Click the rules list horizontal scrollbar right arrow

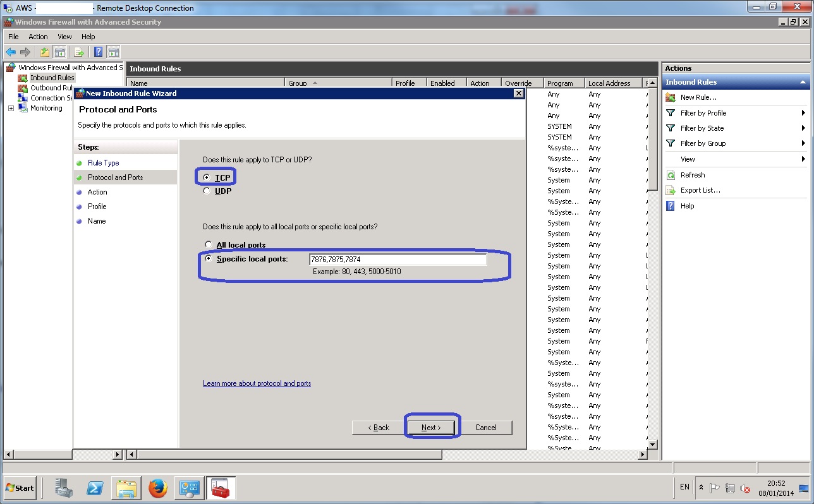(x=643, y=454)
